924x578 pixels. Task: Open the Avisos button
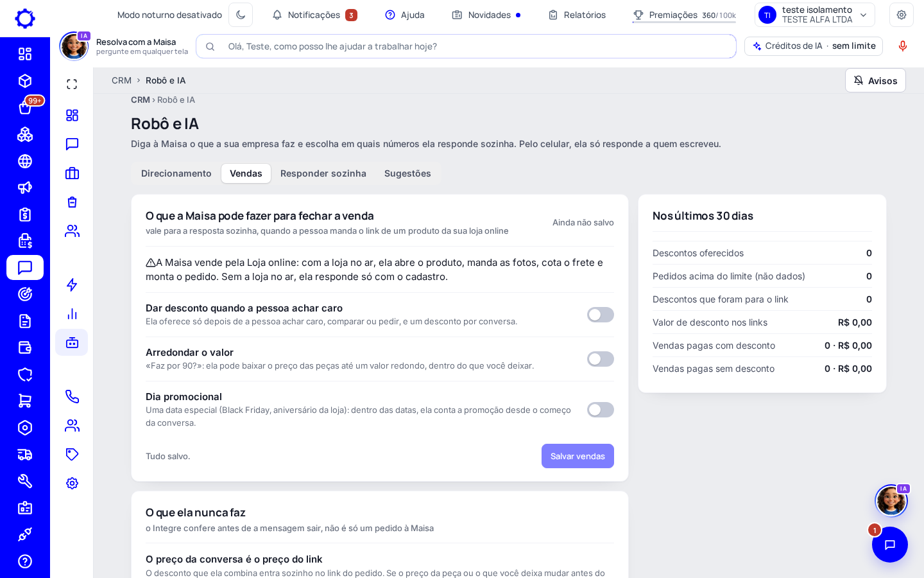click(875, 80)
